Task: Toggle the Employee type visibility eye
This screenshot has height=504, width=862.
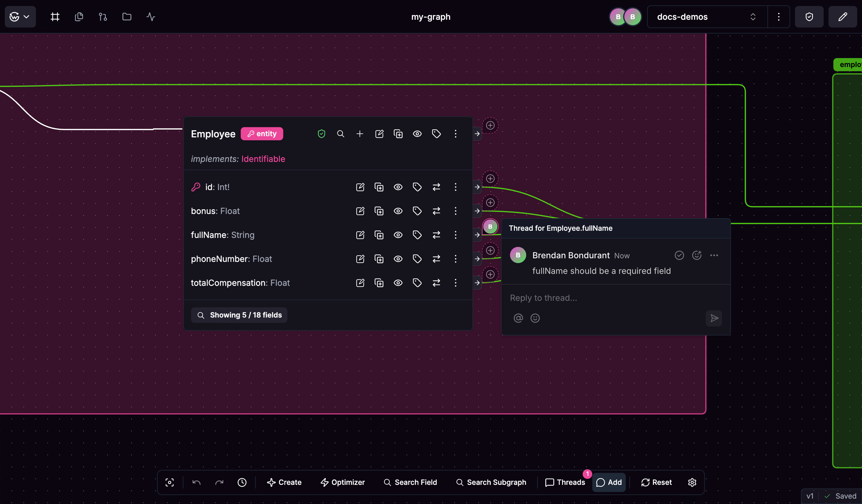Action: point(417,134)
